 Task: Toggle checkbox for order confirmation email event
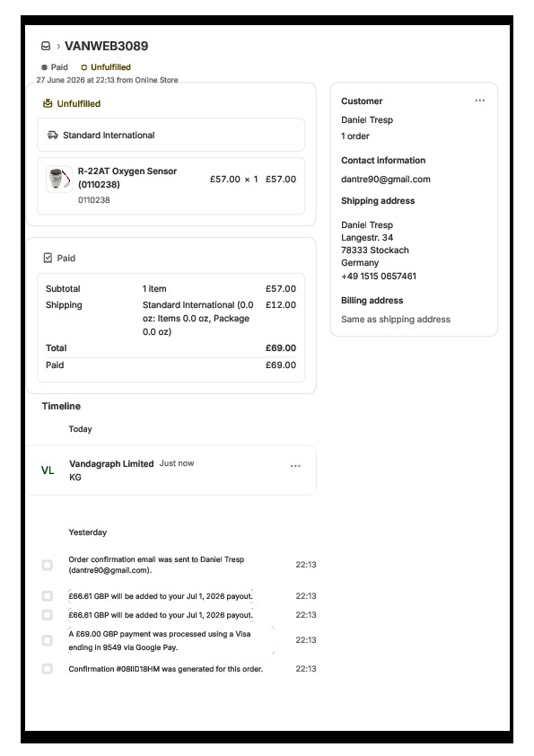click(x=48, y=565)
